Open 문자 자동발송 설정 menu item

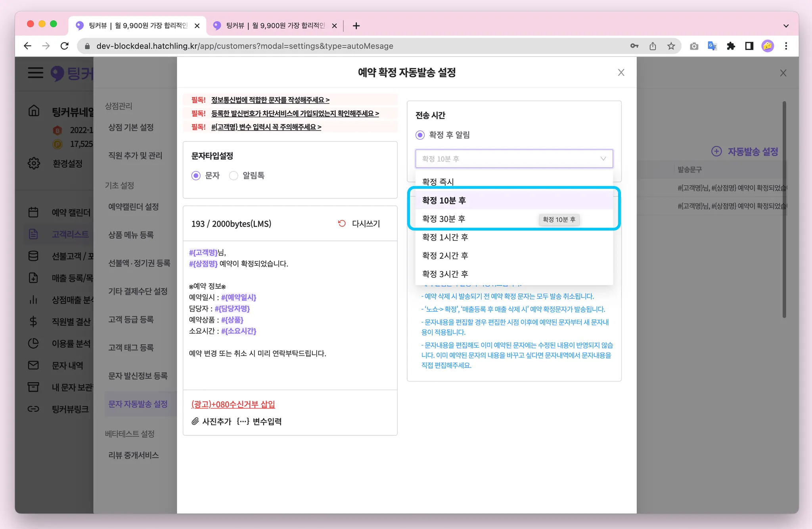(x=138, y=404)
